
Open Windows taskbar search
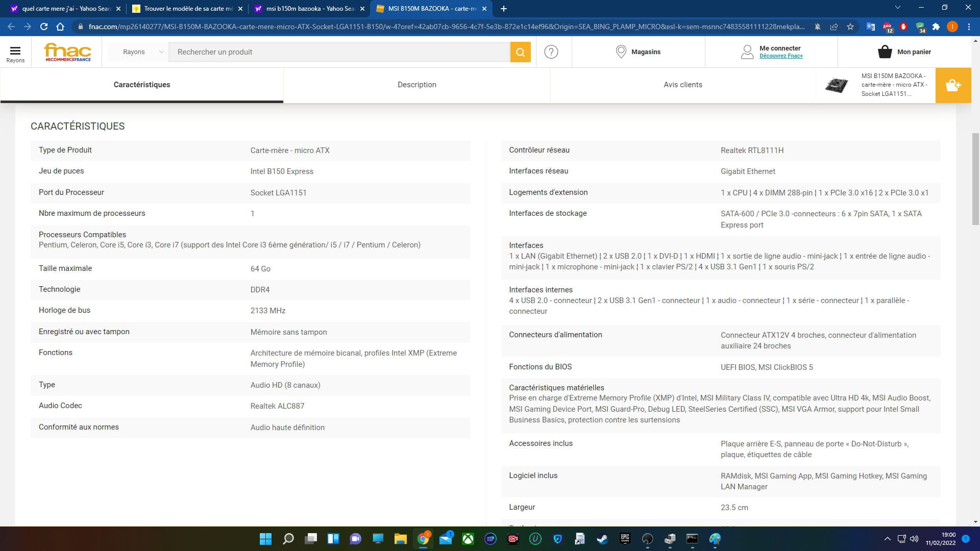click(x=288, y=539)
